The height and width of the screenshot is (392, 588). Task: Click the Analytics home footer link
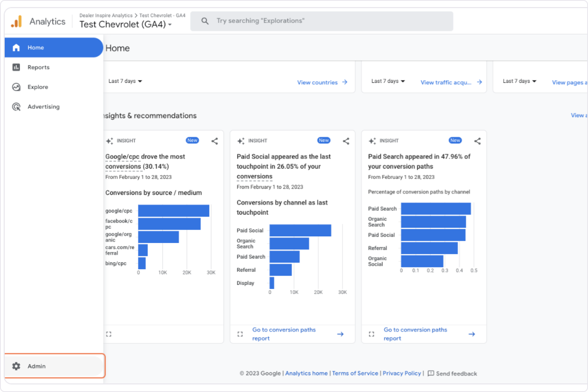click(306, 373)
